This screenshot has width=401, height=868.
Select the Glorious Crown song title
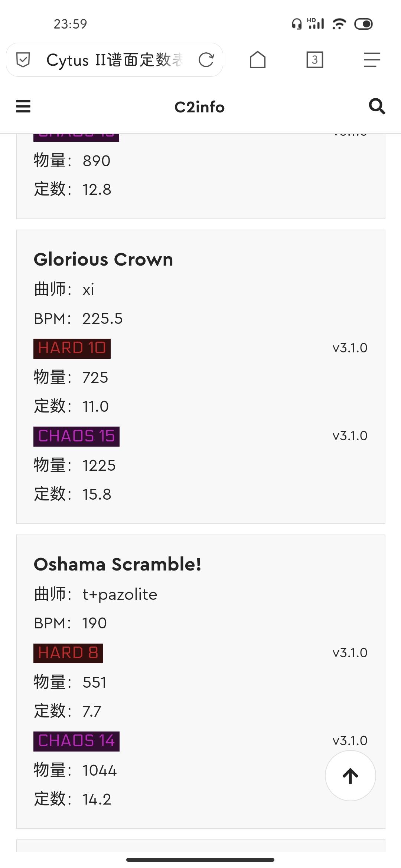coord(103,259)
